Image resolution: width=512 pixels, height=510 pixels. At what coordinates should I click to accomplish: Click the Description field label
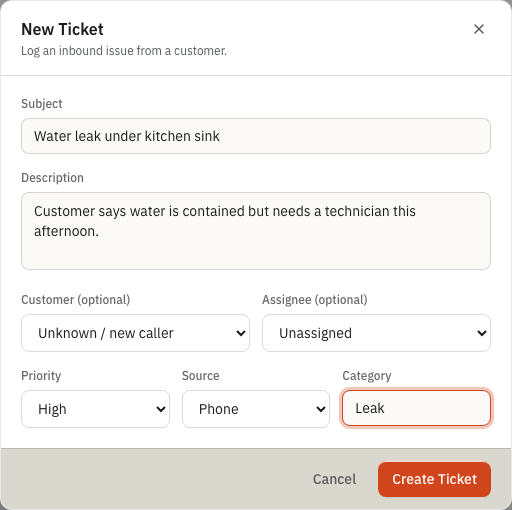[52, 178]
